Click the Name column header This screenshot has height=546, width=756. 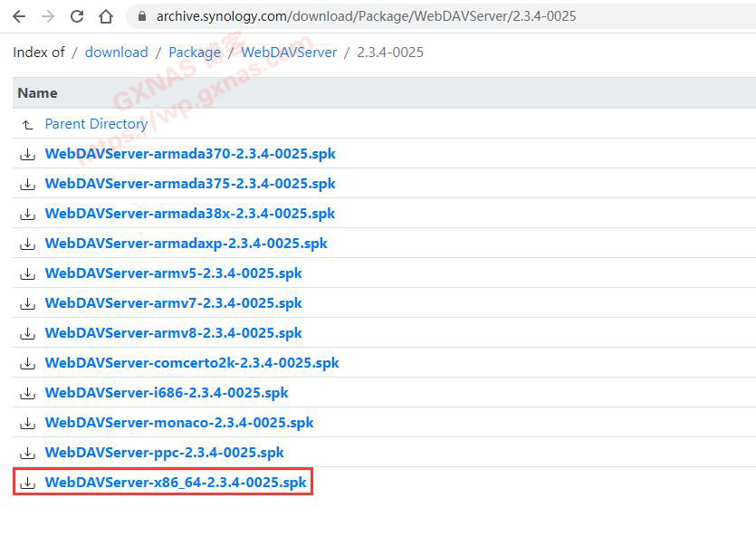click(37, 93)
